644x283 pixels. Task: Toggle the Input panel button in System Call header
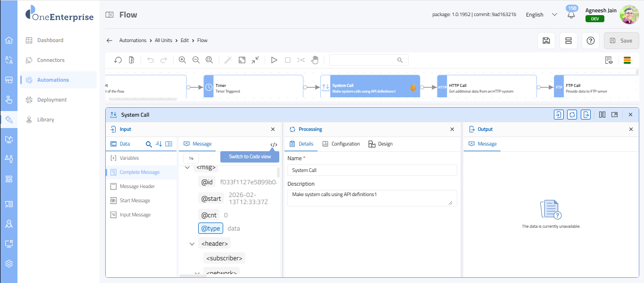(559, 114)
